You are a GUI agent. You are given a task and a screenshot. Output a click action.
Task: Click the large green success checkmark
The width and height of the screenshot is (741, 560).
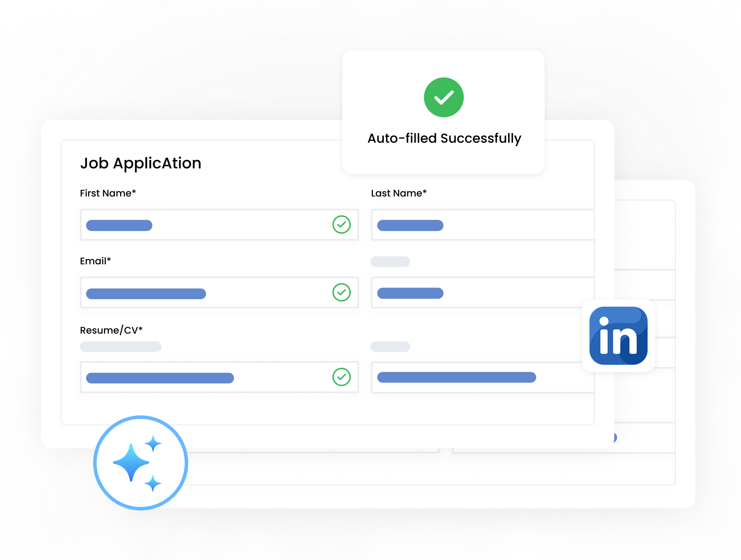click(444, 97)
